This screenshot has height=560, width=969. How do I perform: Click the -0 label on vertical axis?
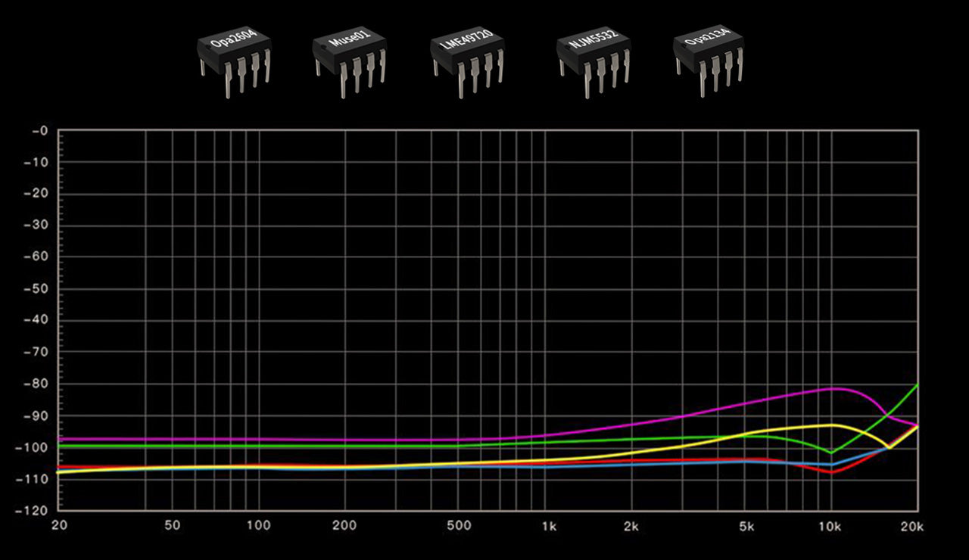(39, 131)
